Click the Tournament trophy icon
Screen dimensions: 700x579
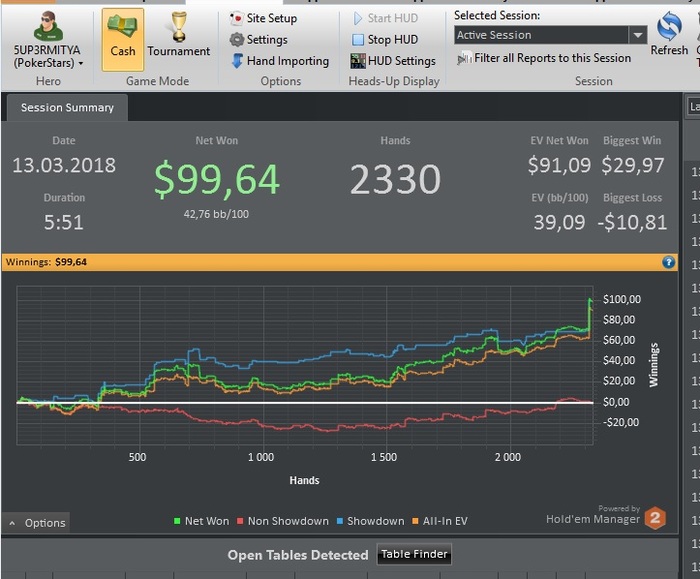(x=179, y=27)
